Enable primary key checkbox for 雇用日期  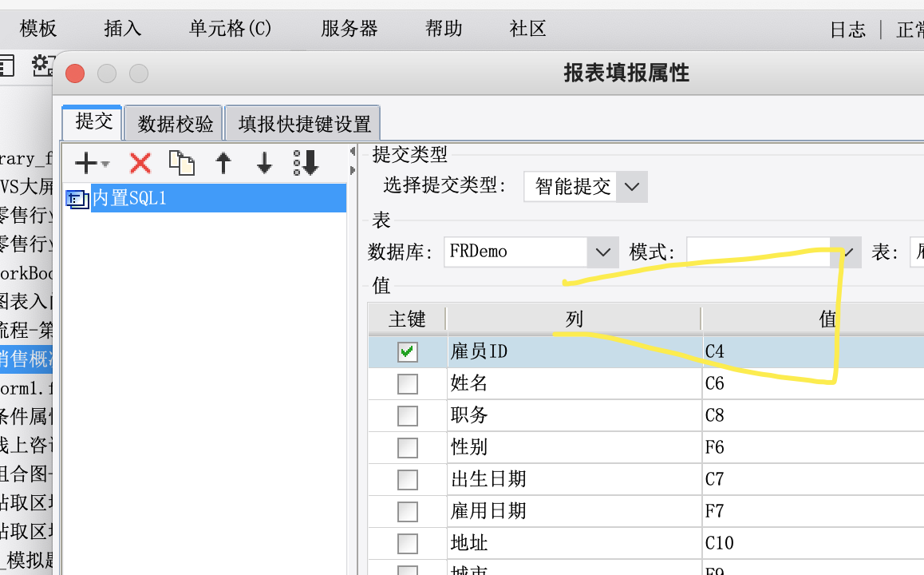[x=407, y=511]
